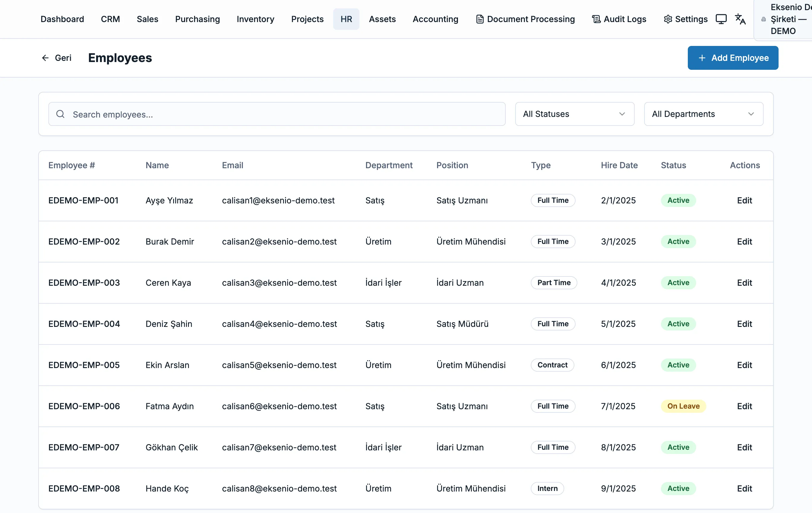The width and height of the screenshot is (812, 513).
Task: Focus the Search employees field
Action: click(x=276, y=114)
